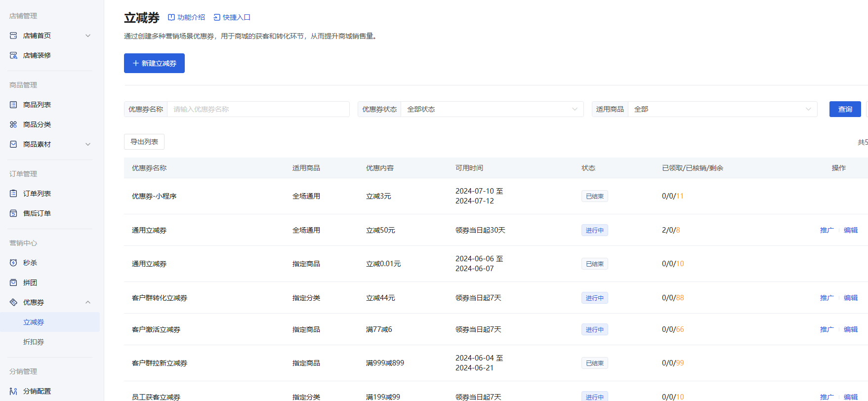This screenshot has width=868, height=401.
Task: Click the 新建立减券 button
Action: coord(154,63)
